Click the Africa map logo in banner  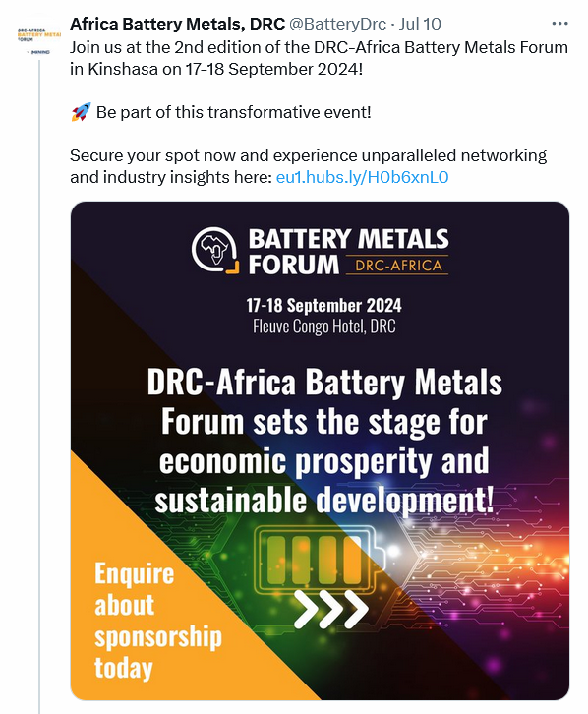(x=214, y=251)
